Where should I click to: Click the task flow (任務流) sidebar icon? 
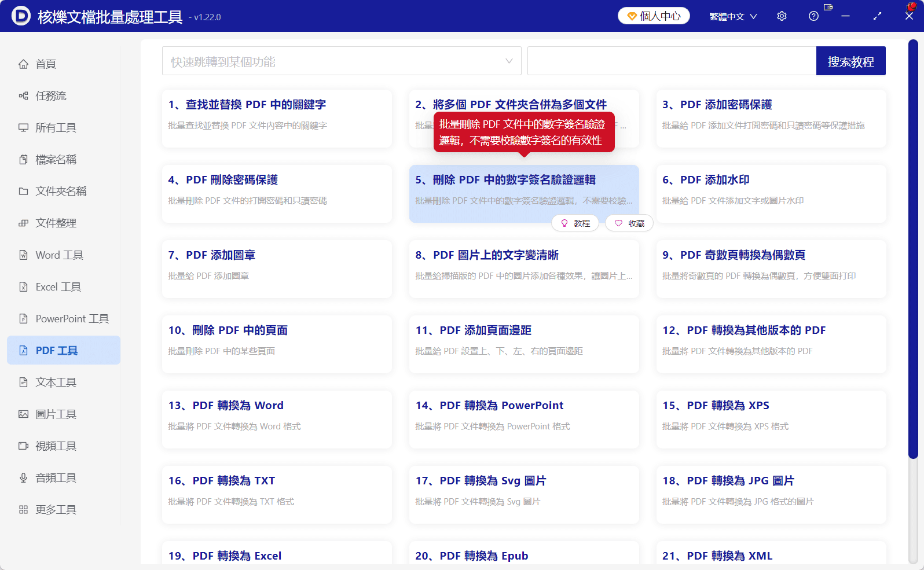(23, 96)
